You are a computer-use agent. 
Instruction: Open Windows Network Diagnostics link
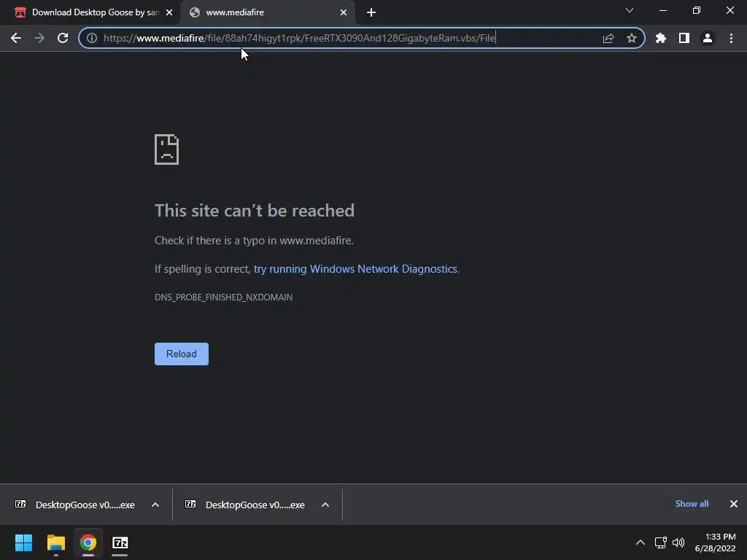click(x=355, y=269)
